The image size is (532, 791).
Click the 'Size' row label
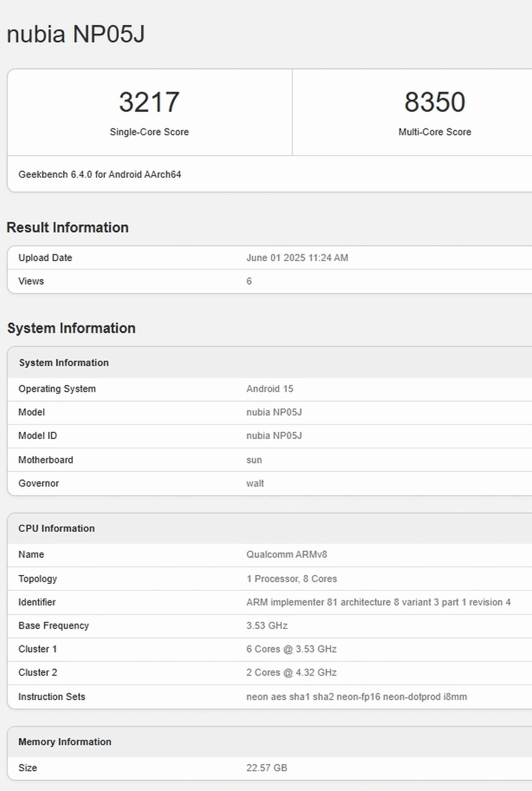27,768
